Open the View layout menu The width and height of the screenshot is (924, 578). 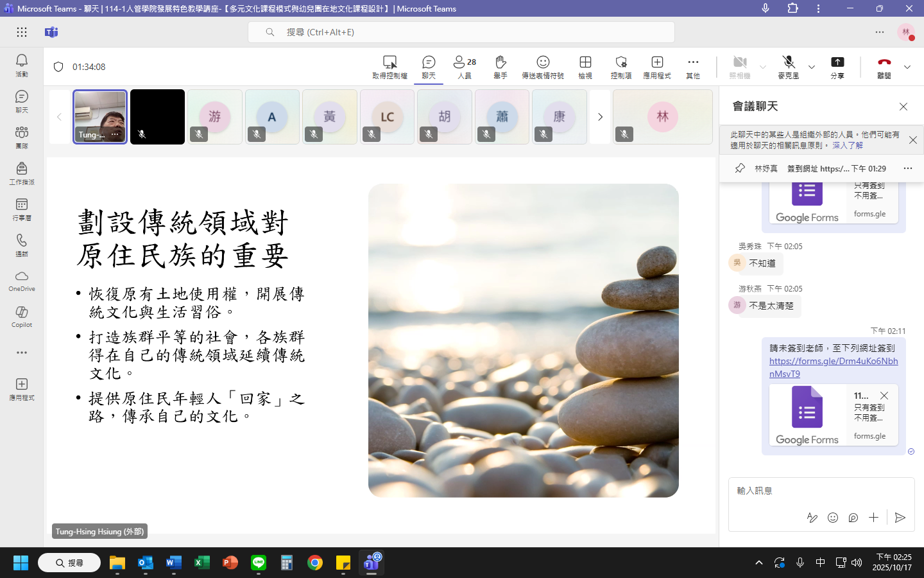(x=585, y=66)
